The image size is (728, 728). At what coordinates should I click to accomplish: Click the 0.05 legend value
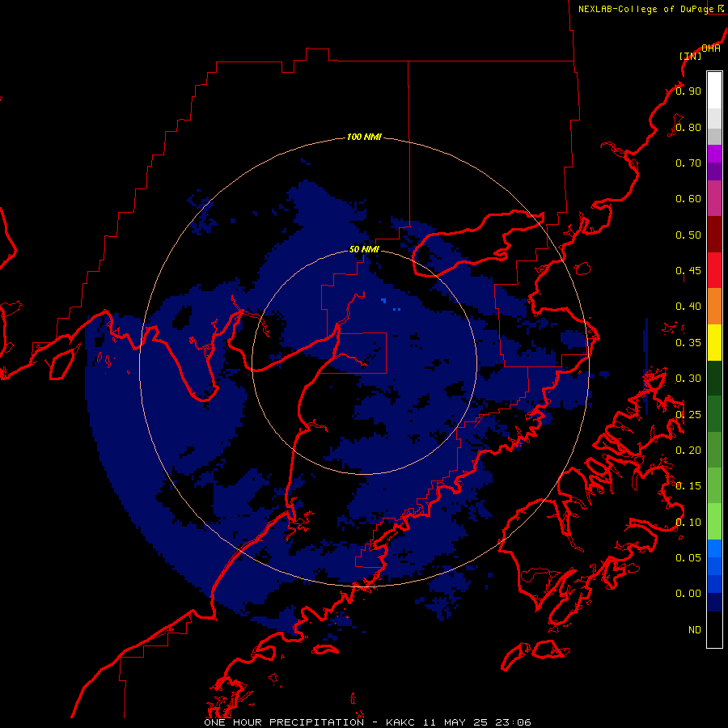688,558
